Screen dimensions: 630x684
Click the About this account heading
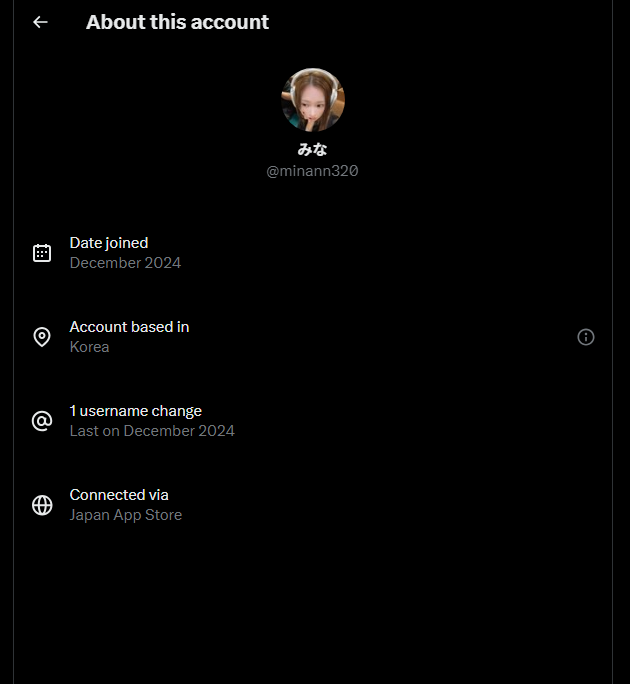click(x=177, y=22)
